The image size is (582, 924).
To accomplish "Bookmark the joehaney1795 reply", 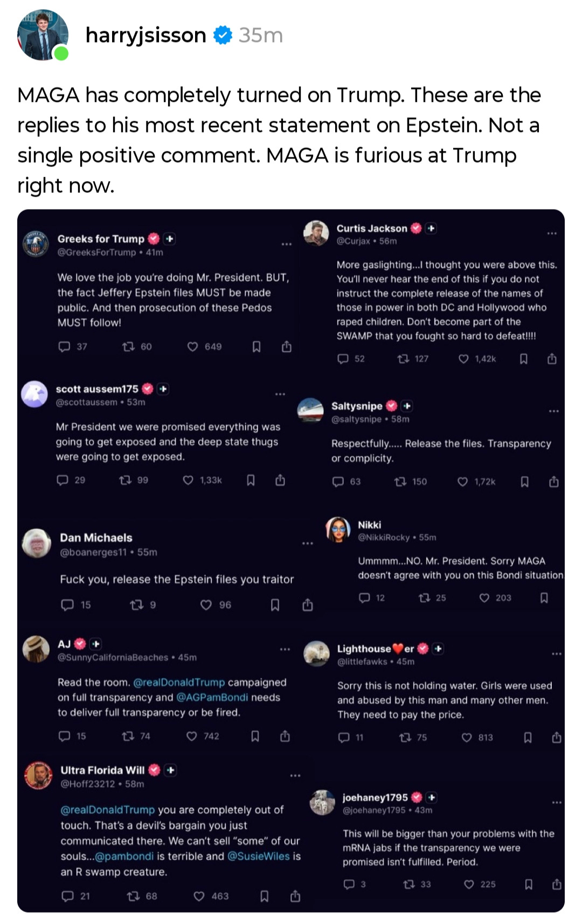I will click(x=529, y=884).
